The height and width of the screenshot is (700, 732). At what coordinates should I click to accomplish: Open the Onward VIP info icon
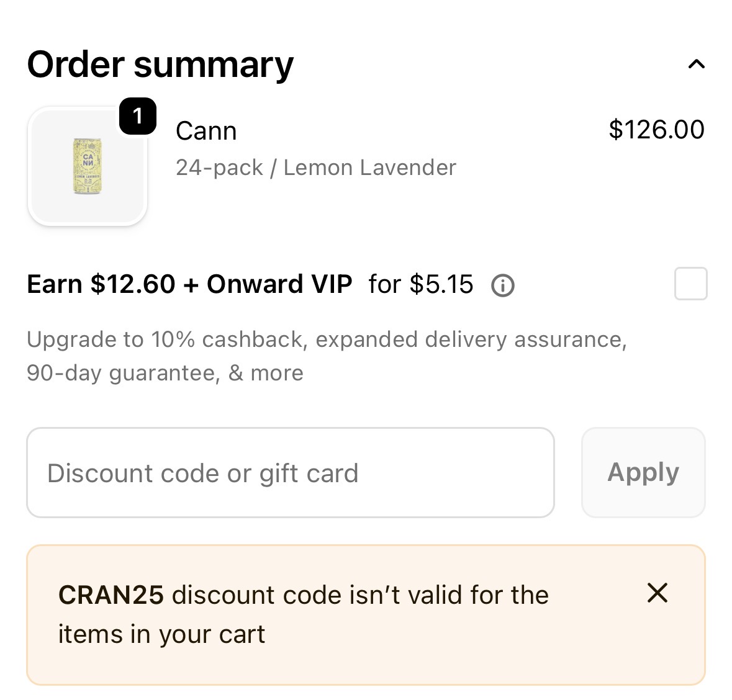[503, 285]
